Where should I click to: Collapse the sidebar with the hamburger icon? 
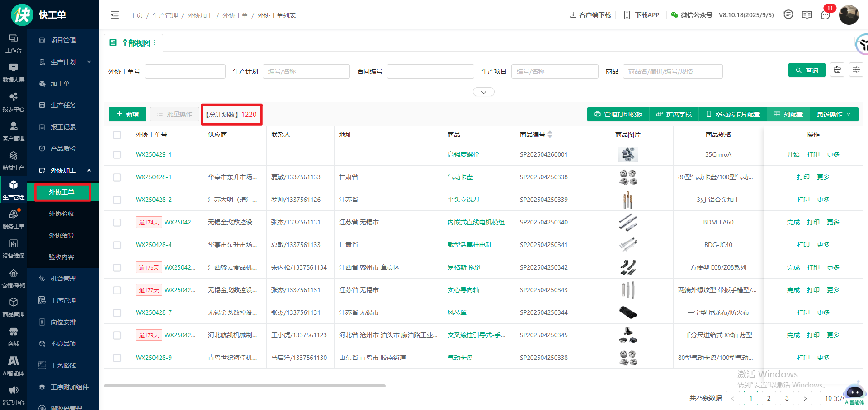tap(115, 15)
